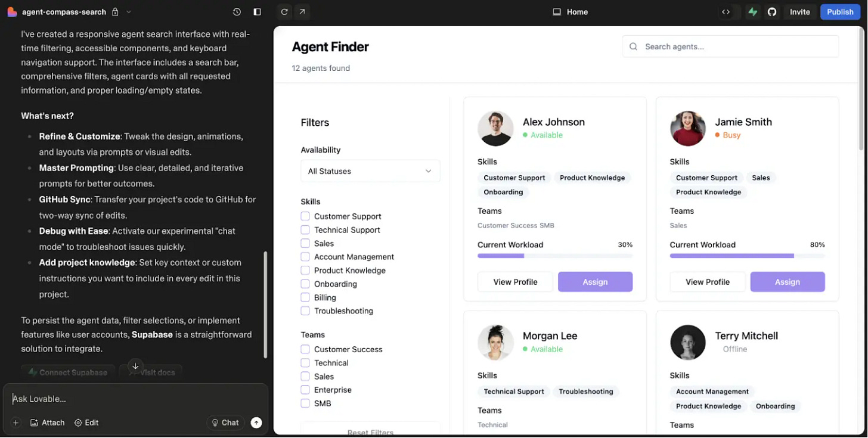Click Alex Johnson's workload progress bar
Screen dimensions: 868x438
coord(555,256)
